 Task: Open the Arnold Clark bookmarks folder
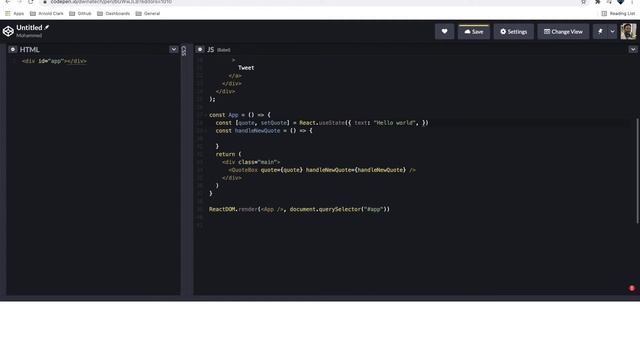click(x=47, y=13)
